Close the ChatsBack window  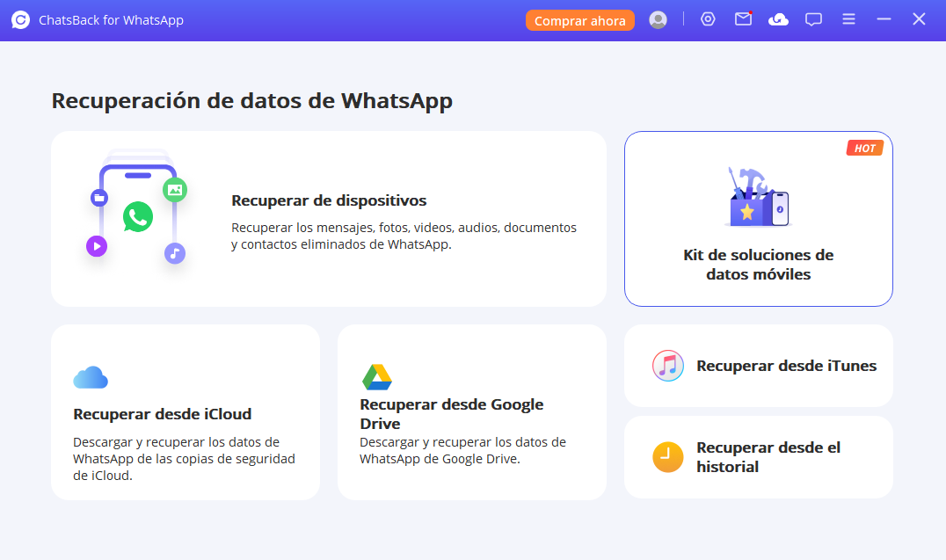[919, 19]
